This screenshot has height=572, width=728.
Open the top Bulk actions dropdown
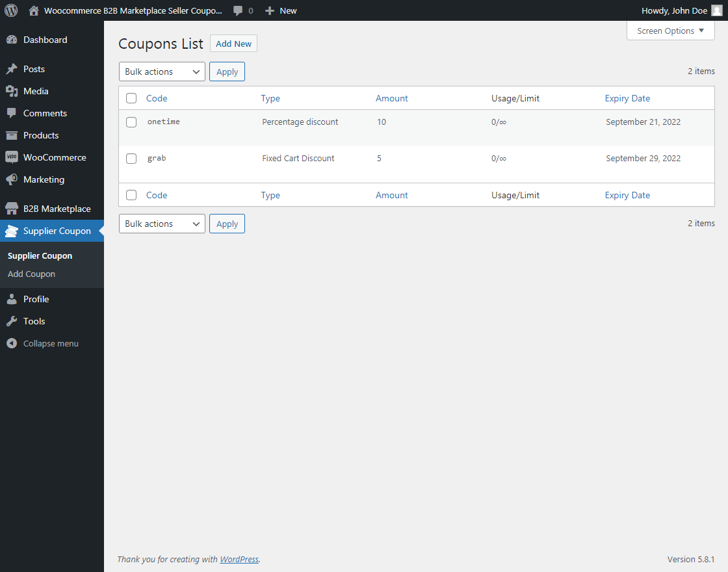[162, 71]
